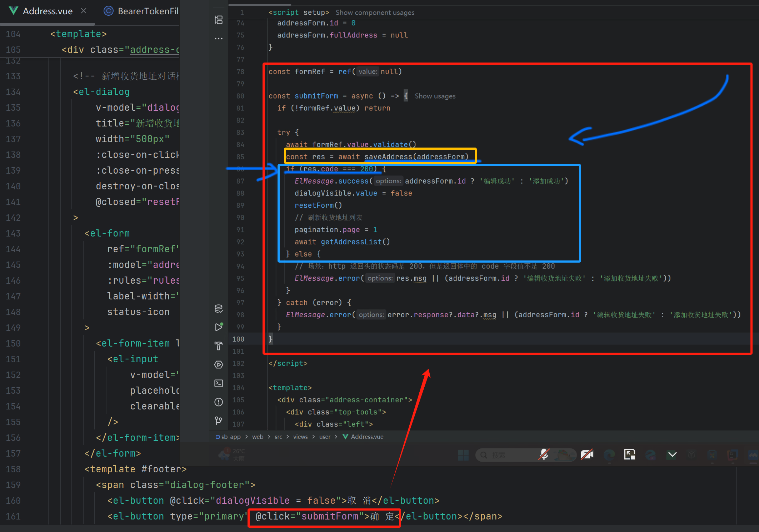Click the horizontal scrollbar above line 1

click(260, 5)
